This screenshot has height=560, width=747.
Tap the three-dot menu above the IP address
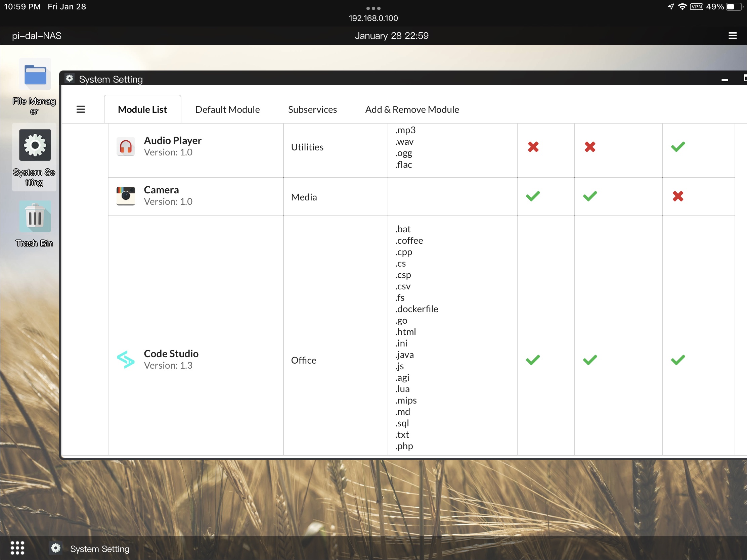pyautogui.click(x=373, y=8)
